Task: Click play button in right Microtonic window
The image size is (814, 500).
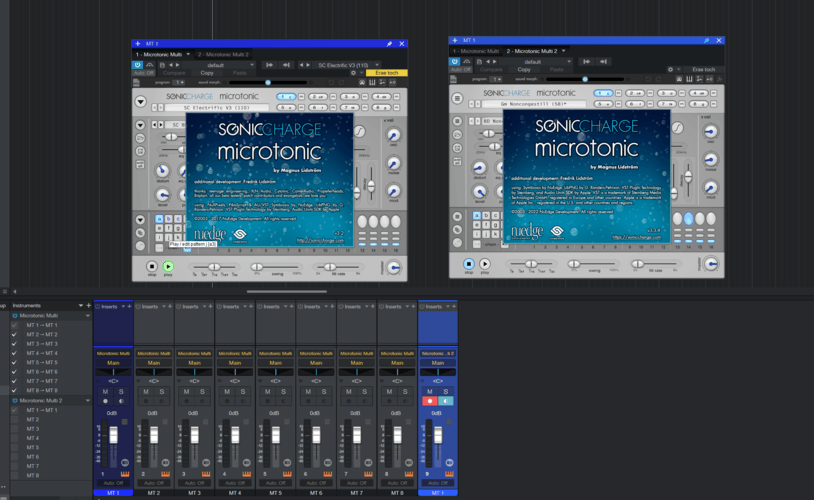Action: pos(485,264)
